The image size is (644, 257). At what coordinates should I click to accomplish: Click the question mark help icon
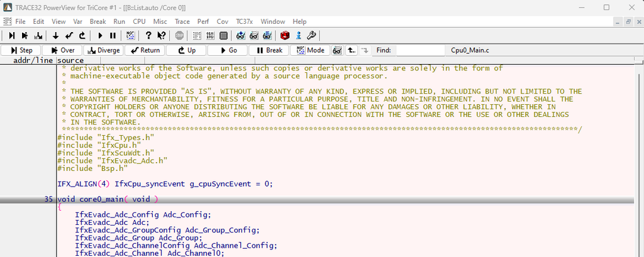[148, 36]
